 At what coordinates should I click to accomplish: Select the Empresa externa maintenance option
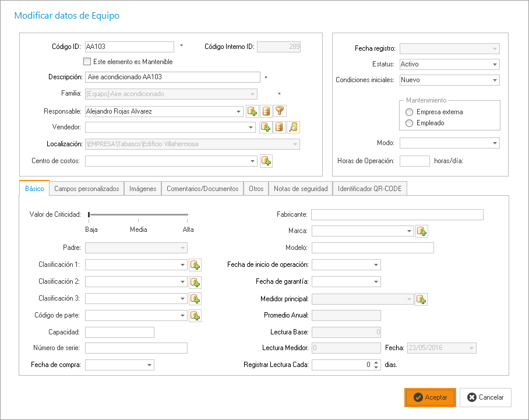click(410, 112)
